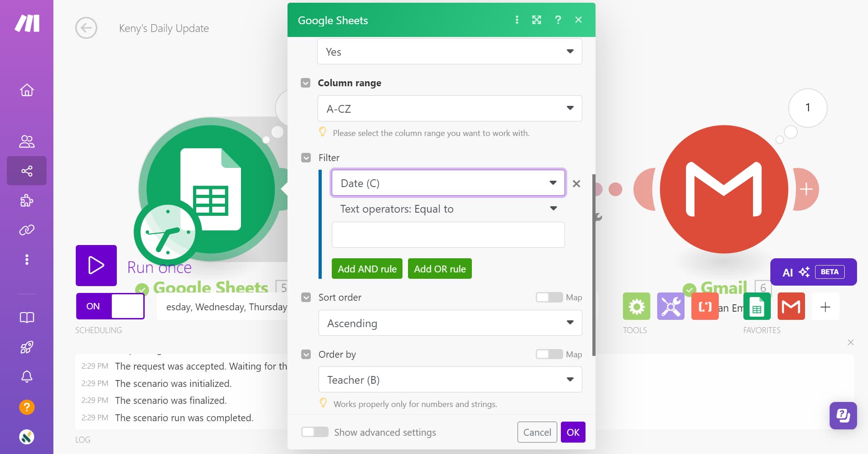Toggle the Filter checkbox
This screenshot has width=868, height=454.
tap(306, 158)
